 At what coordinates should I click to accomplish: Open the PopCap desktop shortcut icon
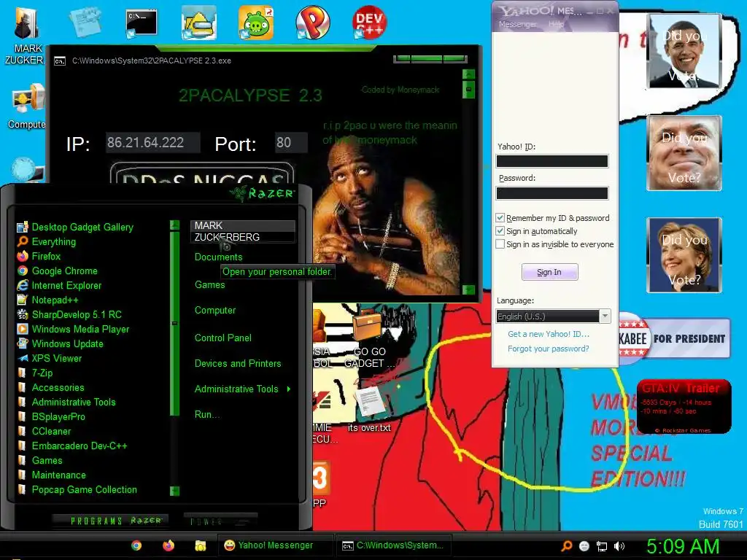coord(312,23)
